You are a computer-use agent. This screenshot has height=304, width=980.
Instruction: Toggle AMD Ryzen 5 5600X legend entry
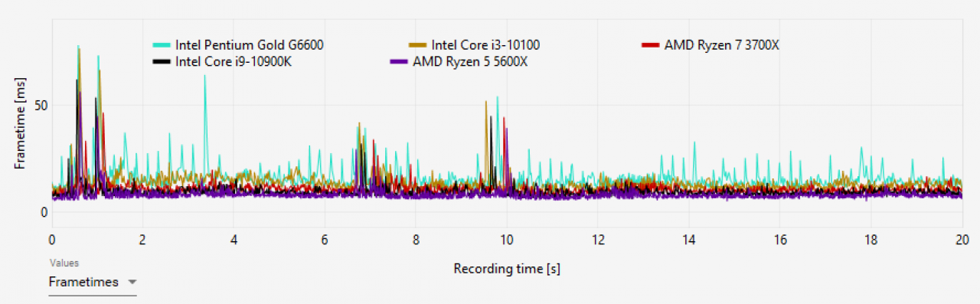point(459,61)
